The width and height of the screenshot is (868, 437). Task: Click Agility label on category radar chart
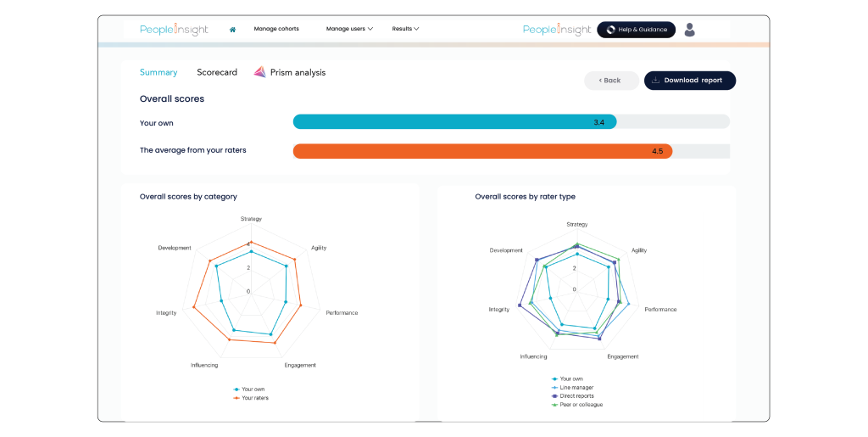pyautogui.click(x=319, y=248)
